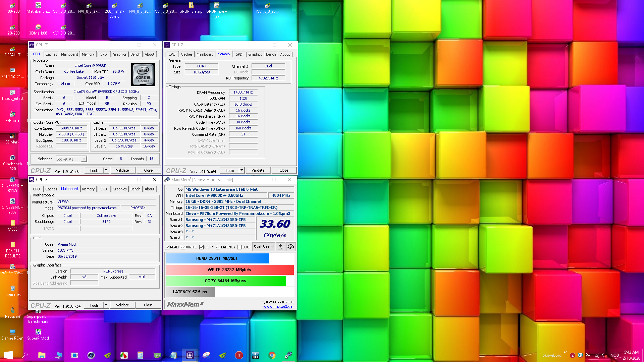Select the SuperPiMod desktop icon

[38, 335]
